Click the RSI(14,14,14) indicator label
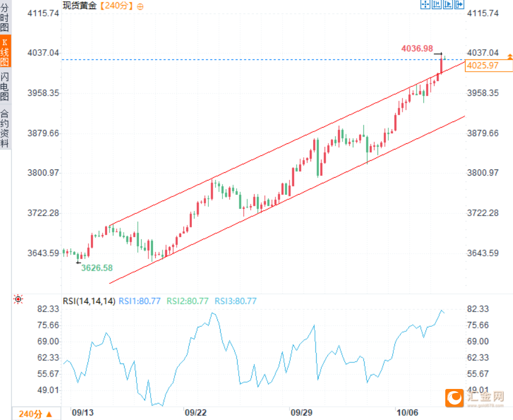The height and width of the screenshot is (420, 513). (89, 301)
